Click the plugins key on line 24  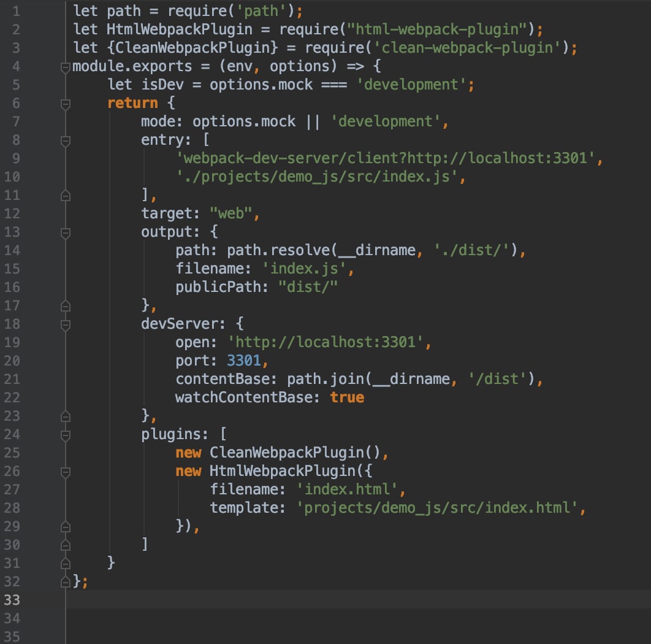click(171, 434)
